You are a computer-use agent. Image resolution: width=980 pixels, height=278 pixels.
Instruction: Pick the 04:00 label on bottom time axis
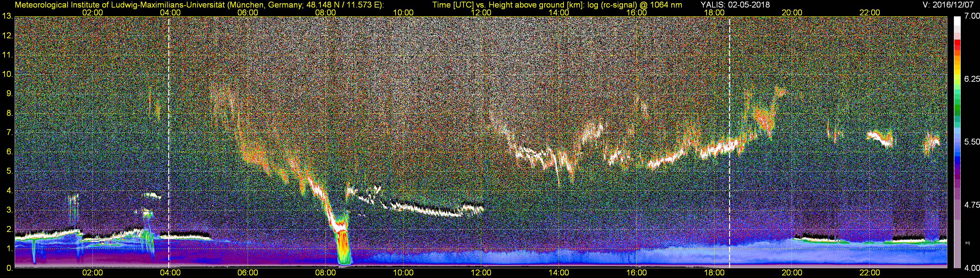[x=170, y=273]
